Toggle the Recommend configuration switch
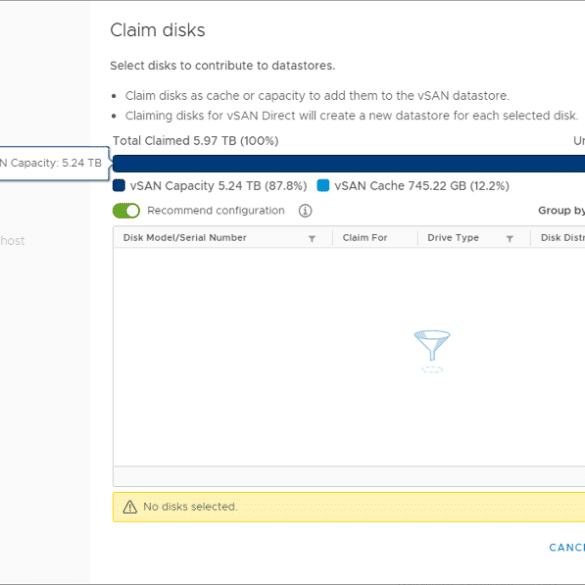The height and width of the screenshot is (585, 585). pyautogui.click(x=126, y=211)
